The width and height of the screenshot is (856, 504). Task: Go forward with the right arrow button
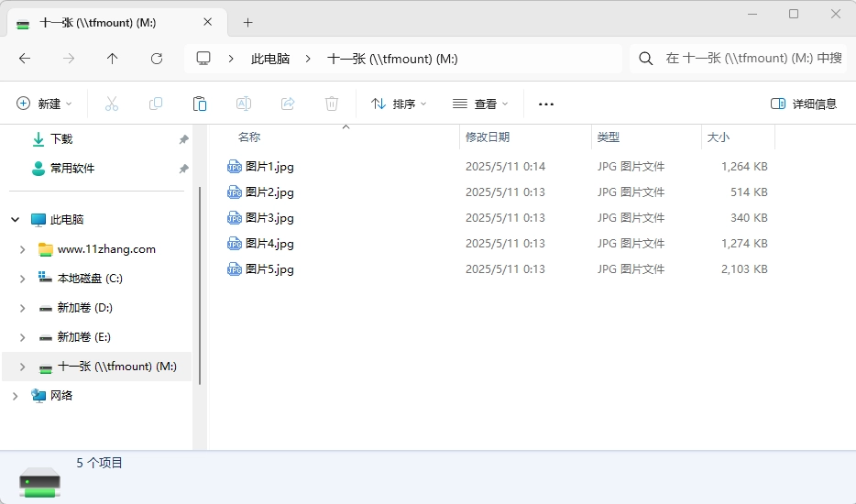(x=68, y=59)
